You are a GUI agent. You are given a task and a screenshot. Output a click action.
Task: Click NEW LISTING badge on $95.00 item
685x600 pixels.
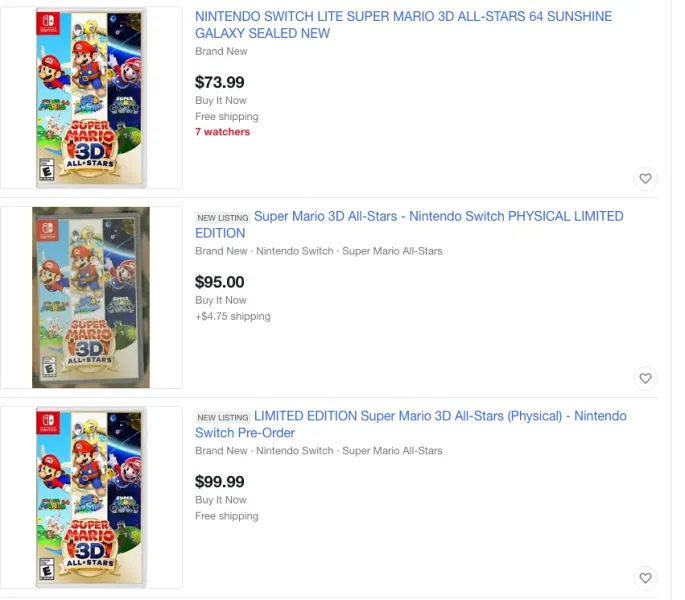coord(222,217)
